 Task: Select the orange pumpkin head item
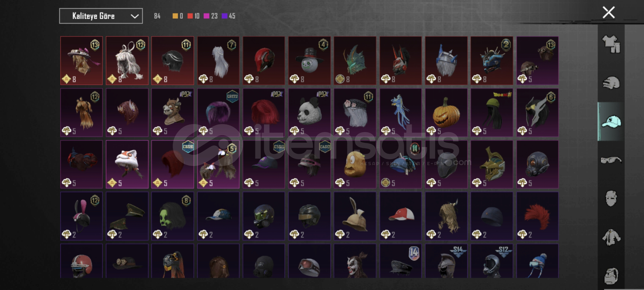446,113
